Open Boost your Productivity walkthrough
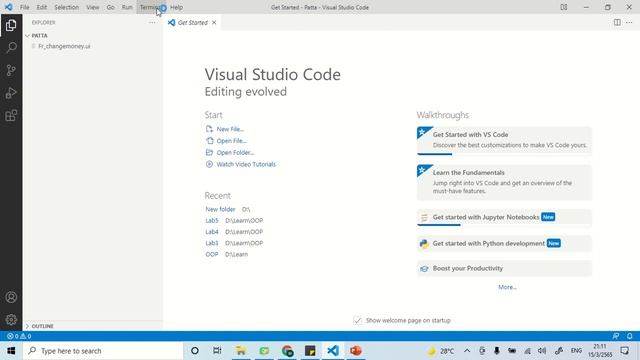Viewport: 640px width, 360px height. (504, 268)
